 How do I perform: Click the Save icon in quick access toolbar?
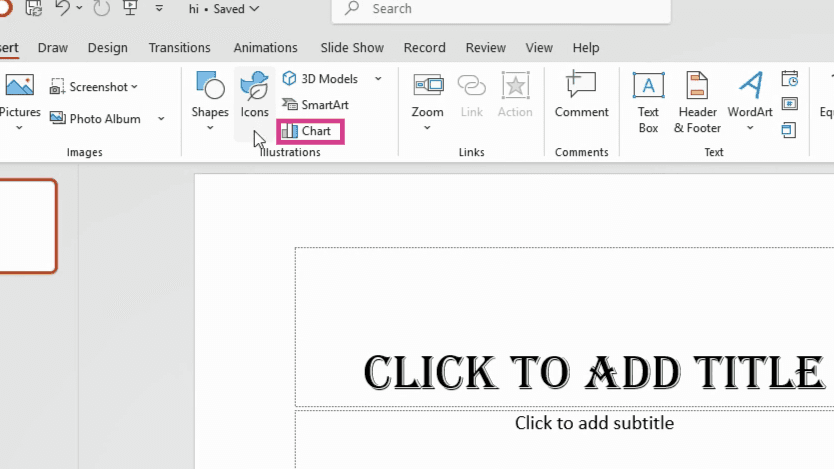pyautogui.click(x=34, y=9)
